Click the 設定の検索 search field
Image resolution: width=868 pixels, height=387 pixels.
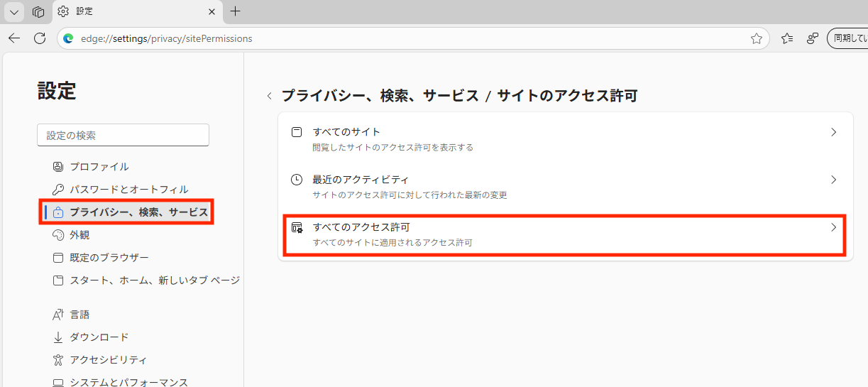pos(123,135)
